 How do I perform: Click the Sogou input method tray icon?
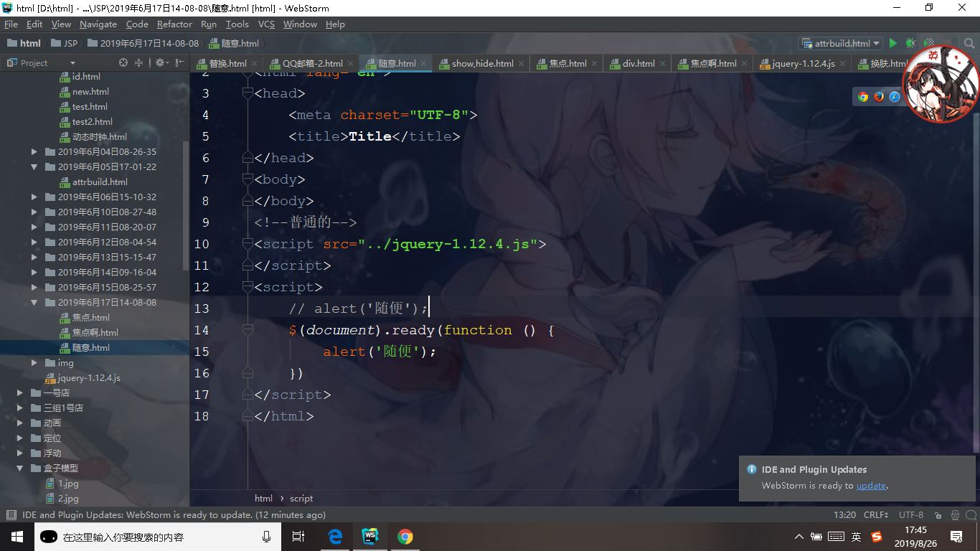[x=876, y=537]
